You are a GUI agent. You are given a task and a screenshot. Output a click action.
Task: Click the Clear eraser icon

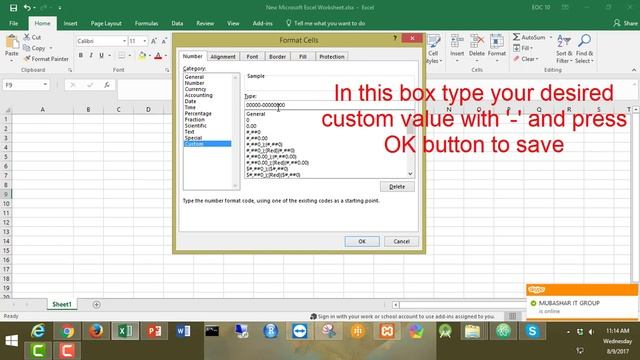pos(516,59)
